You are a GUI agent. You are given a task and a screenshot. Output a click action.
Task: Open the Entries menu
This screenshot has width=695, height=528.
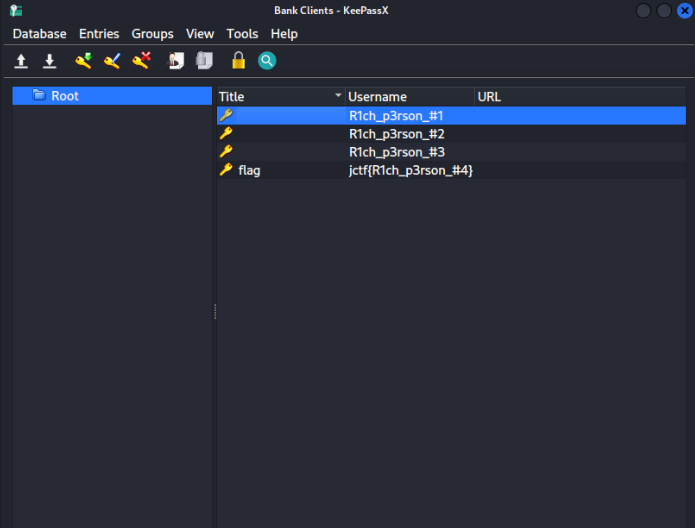point(99,34)
